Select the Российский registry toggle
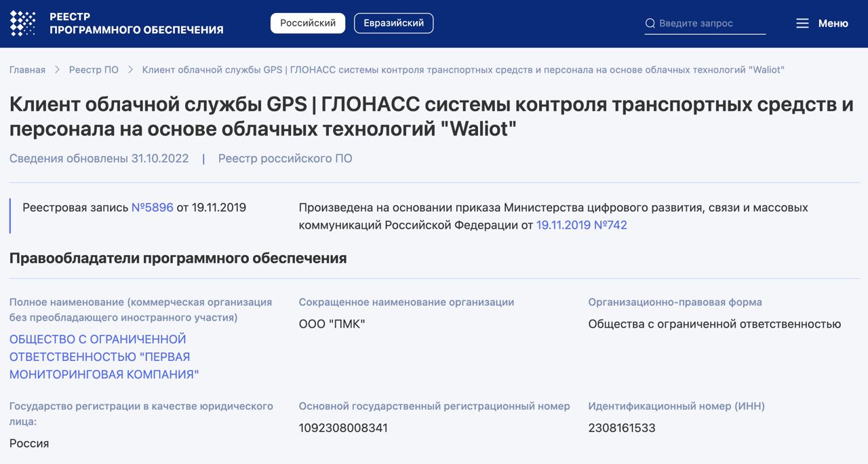Screen dimensions: 868x464 (308, 23)
